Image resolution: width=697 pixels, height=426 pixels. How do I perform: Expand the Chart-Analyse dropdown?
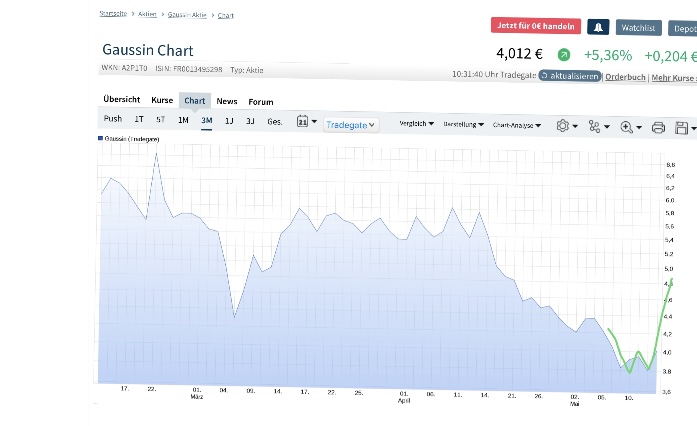(517, 125)
